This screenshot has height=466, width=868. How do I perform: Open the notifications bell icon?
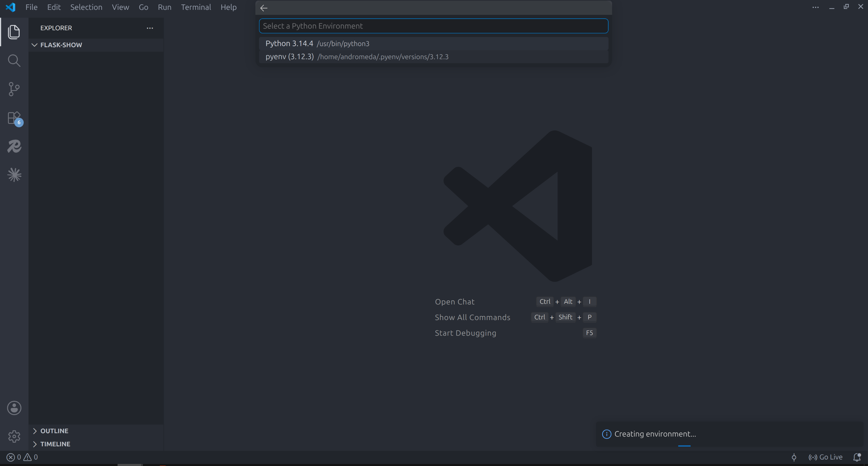[857, 457]
